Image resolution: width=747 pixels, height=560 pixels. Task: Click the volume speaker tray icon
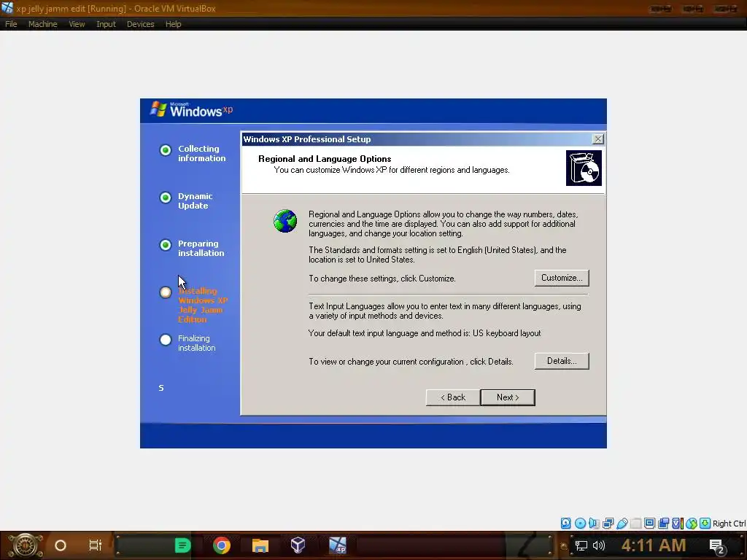click(x=599, y=545)
